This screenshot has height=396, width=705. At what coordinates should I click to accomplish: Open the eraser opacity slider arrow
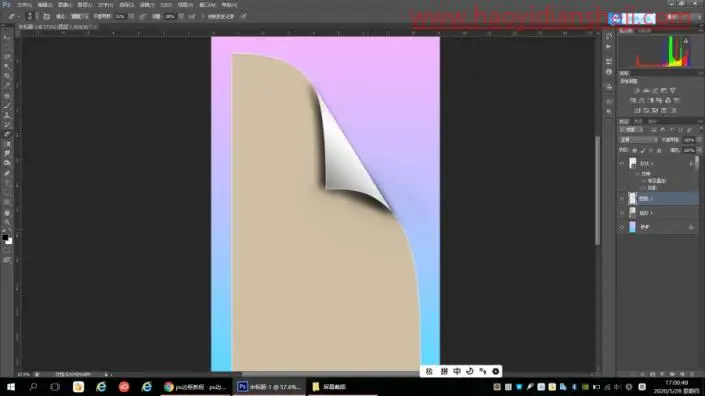[x=131, y=17]
